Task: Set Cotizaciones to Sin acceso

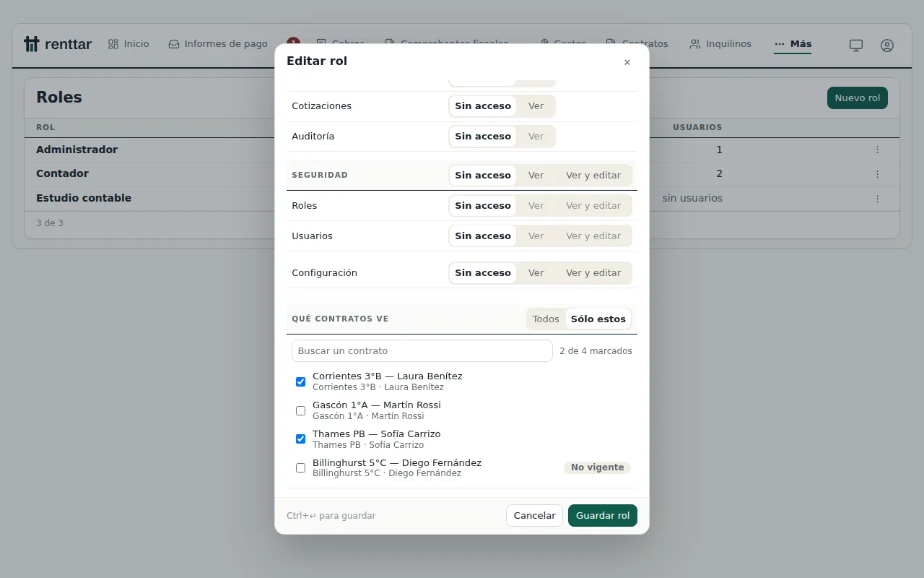Action: pos(483,106)
